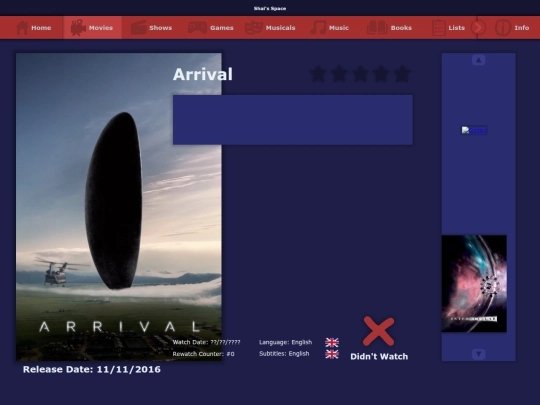Open the Books menu label
Viewport: 540px width, 405px height.
(x=401, y=28)
